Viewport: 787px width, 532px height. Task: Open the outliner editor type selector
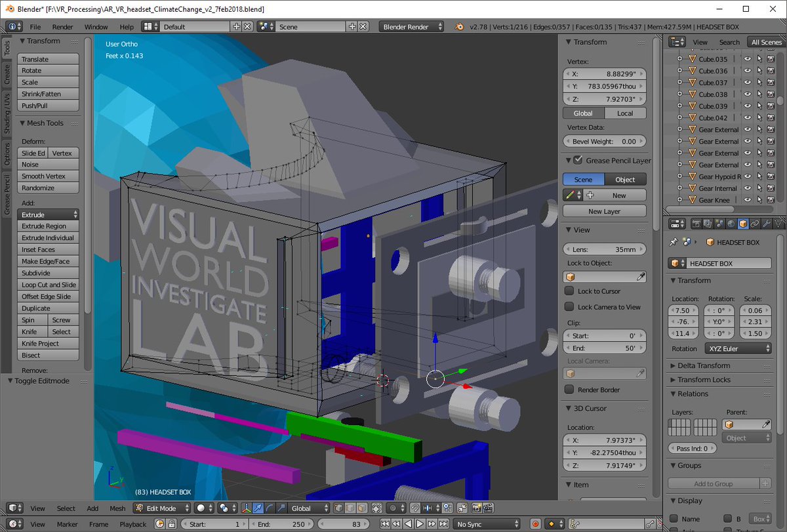[x=677, y=42]
